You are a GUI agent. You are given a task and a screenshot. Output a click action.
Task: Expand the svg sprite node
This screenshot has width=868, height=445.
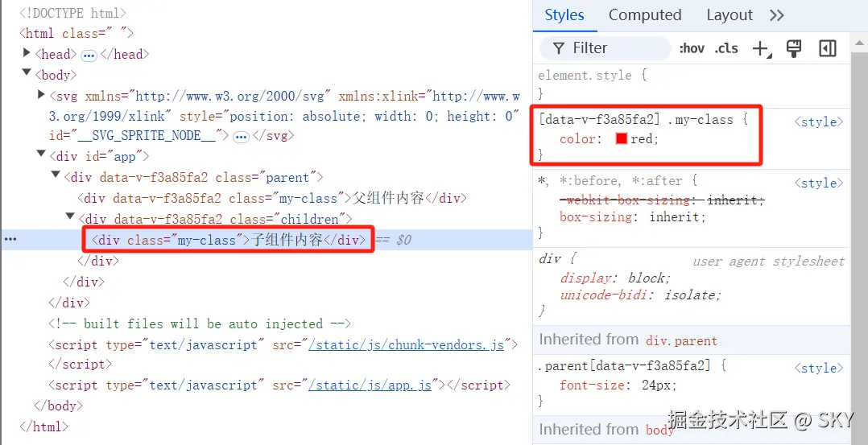[x=40, y=95]
